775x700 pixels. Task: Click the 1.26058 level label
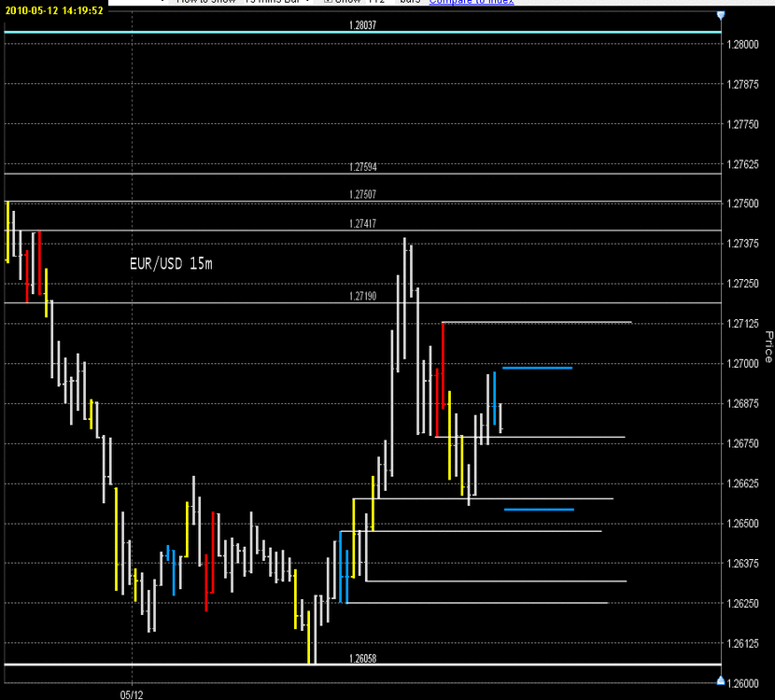coord(362,659)
